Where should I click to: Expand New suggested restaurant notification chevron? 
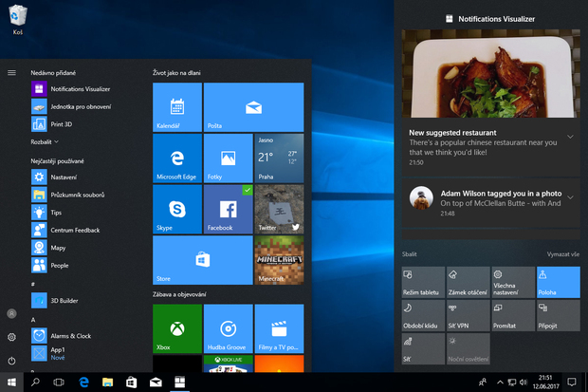570,137
